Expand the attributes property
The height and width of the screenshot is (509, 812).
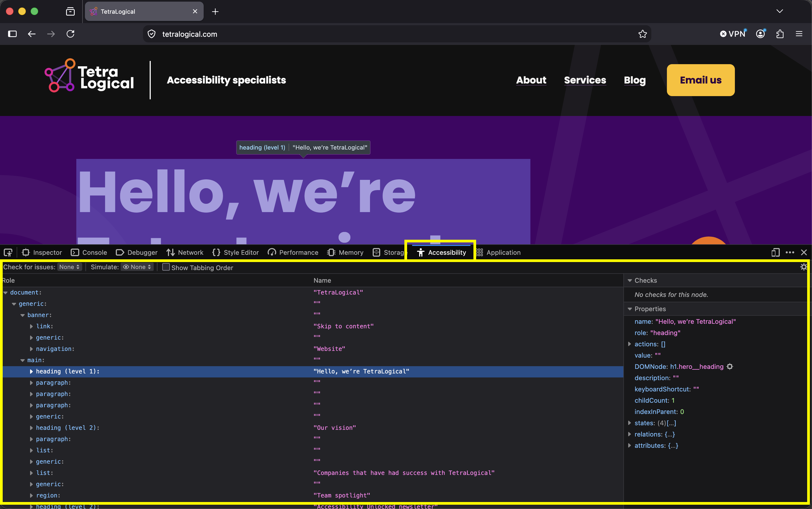point(629,445)
